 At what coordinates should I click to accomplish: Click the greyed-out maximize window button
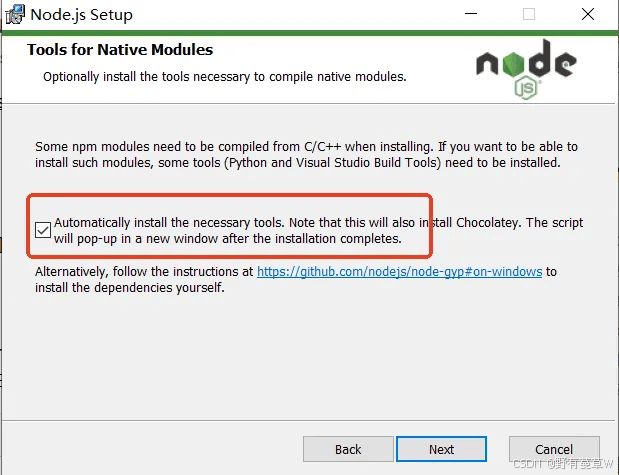529,14
